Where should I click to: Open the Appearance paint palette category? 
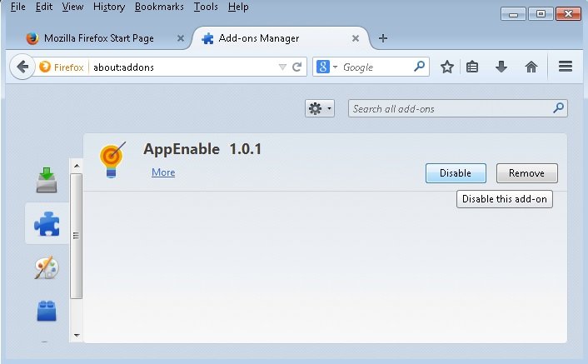[x=47, y=267]
